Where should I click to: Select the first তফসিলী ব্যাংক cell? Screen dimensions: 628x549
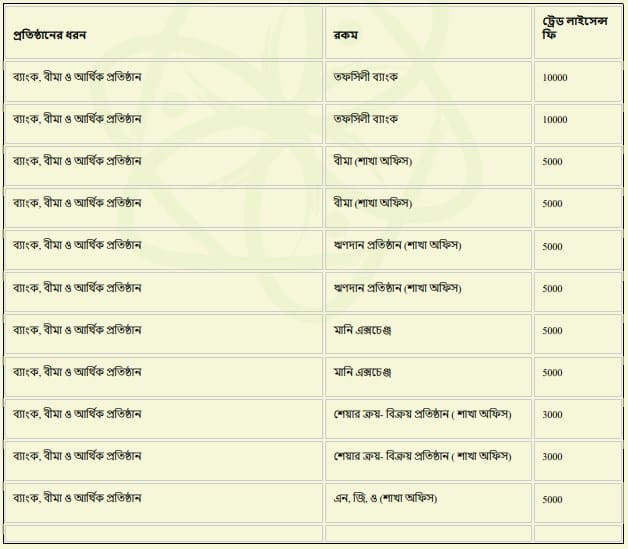tap(366, 77)
